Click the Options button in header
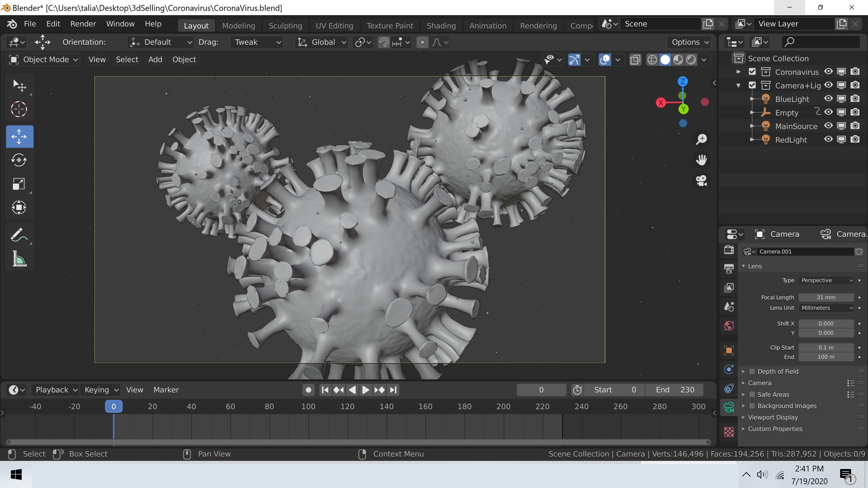The width and height of the screenshot is (868, 488). point(689,42)
